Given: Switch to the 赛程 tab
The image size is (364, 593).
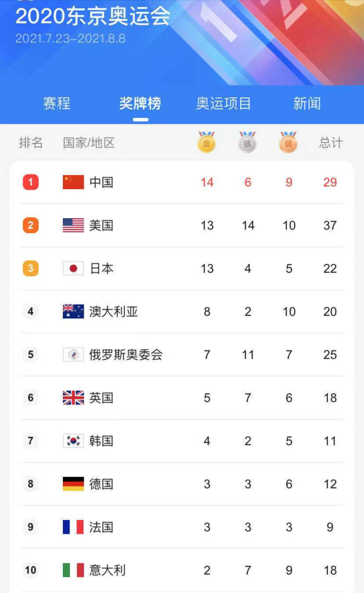Looking at the screenshot, I should pos(57,103).
